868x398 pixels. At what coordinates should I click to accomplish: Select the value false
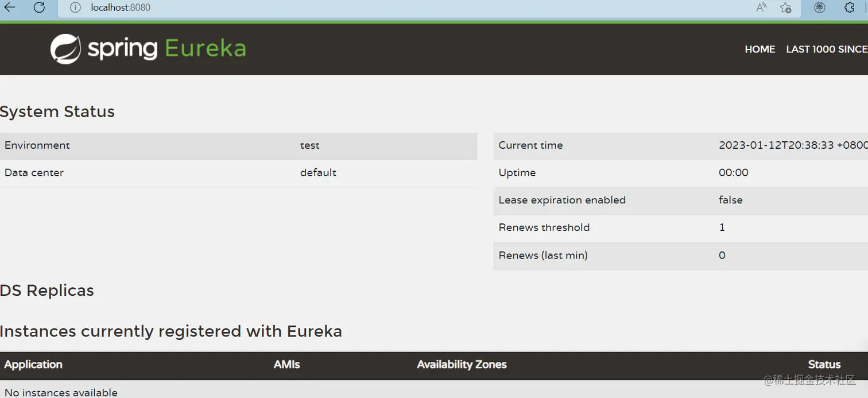(x=731, y=200)
